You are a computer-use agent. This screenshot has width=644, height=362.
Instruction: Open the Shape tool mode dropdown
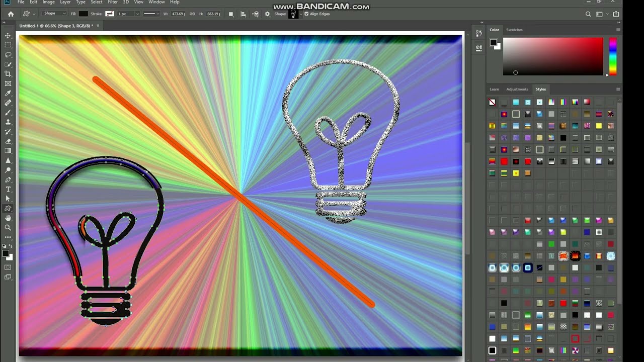[x=54, y=14]
